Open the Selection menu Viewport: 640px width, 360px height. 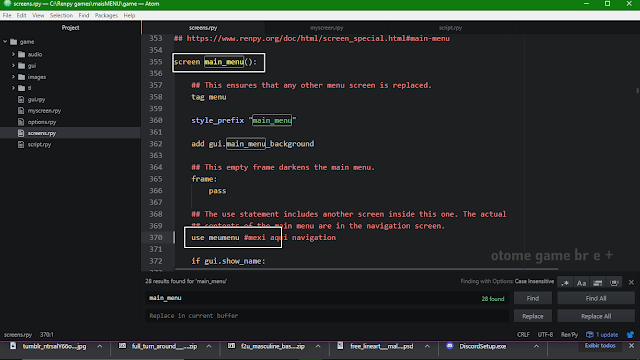pos(61,16)
